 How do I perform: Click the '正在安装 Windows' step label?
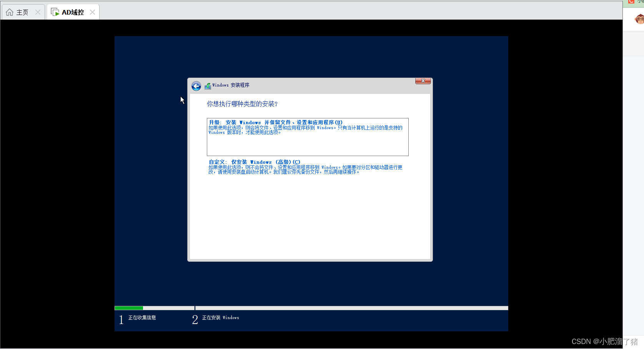tap(221, 318)
